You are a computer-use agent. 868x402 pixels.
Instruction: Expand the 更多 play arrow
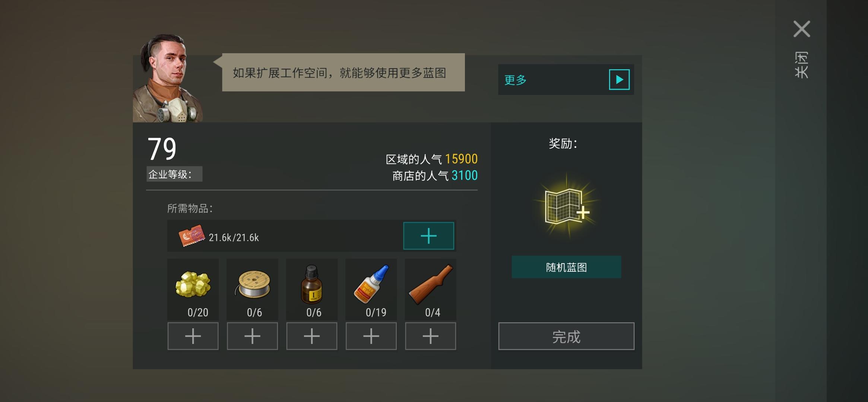[x=619, y=79]
